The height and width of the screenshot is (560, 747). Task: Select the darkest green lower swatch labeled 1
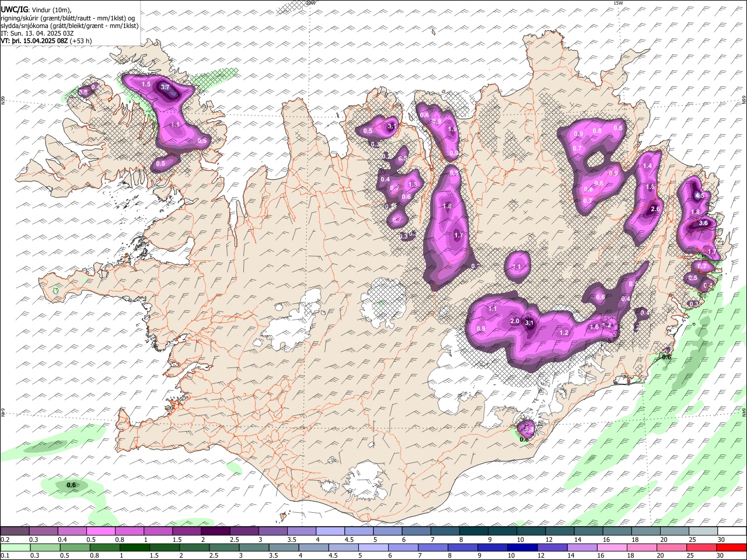[134, 547]
